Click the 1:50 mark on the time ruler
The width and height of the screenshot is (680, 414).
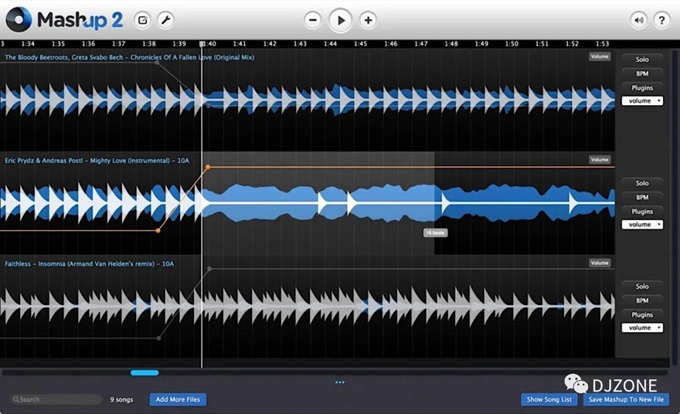point(511,44)
